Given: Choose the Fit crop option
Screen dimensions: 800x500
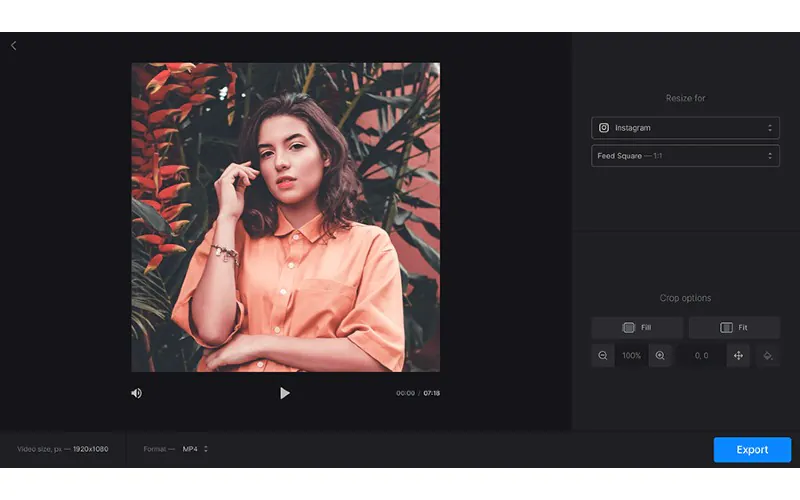Looking at the screenshot, I should (733, 327).
